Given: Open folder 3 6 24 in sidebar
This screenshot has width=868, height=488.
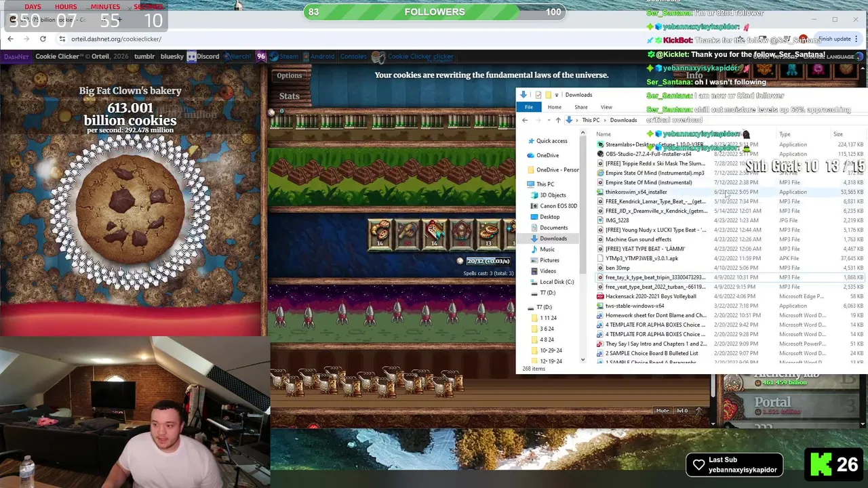Looking at the screenshot, I should pos(547,329).
